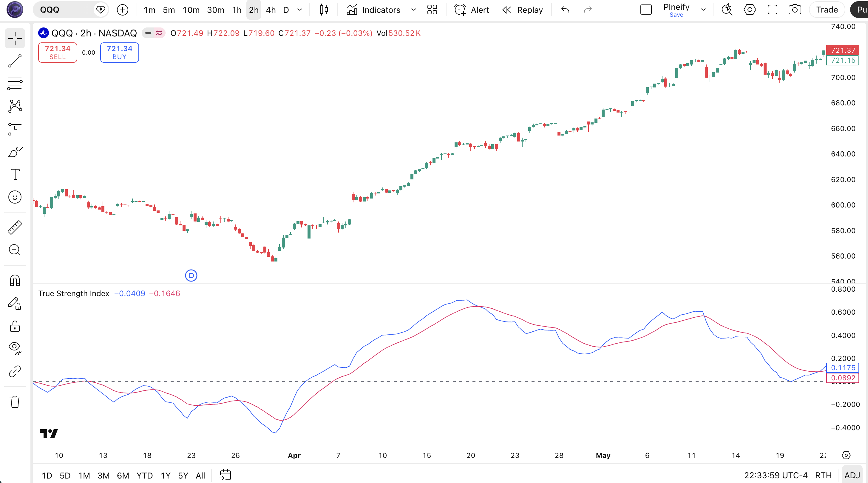Start bar Replay mode
This screenshot has height=483, width=868.
pyautogui.click(x=523, y=10)
